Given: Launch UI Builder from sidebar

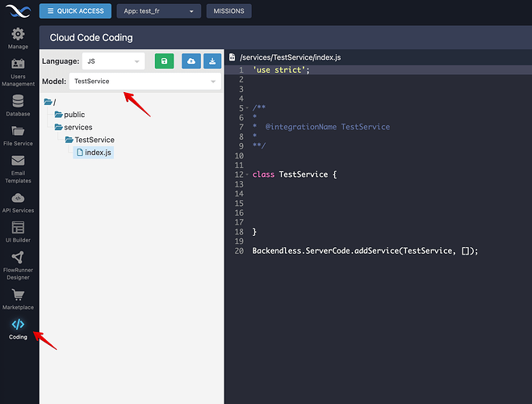Looking at the screenshot, I should (x=18, y=232).
